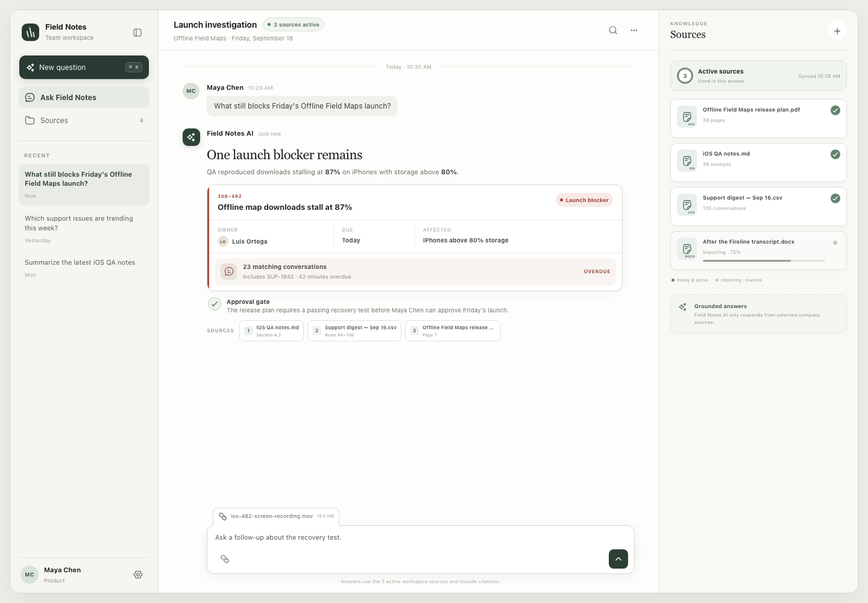Image resolution: width=868 pixels, height=603 pixels.
Task: Open citation 3 Offline Field Maps release
Action: pos(453,330)
